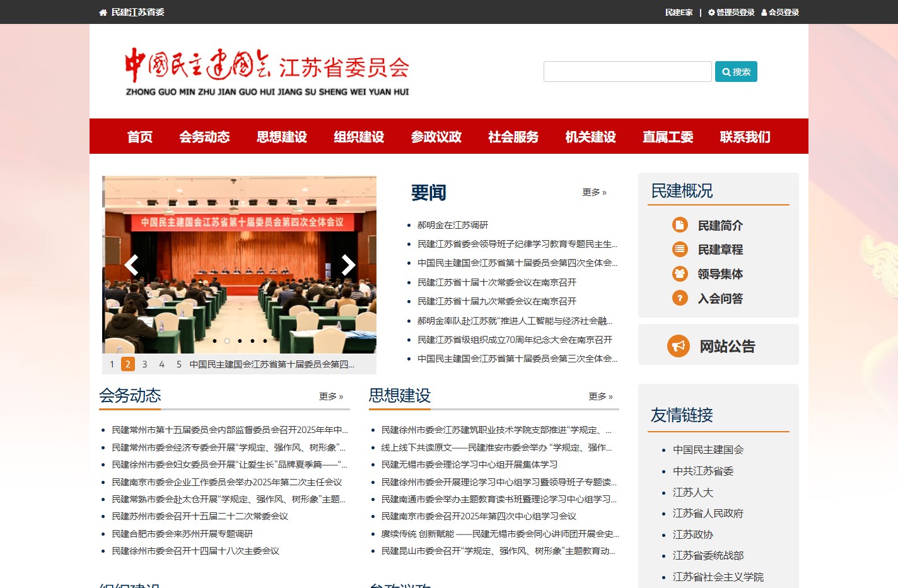Screen dimensions: 898x588
Task: Open 民建合肥市委会来苏州开展专题调研
Action: coord(182,534)
